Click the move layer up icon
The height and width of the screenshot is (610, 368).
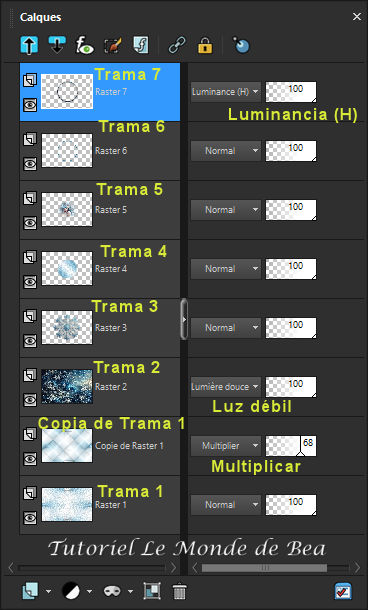point(29,45)
